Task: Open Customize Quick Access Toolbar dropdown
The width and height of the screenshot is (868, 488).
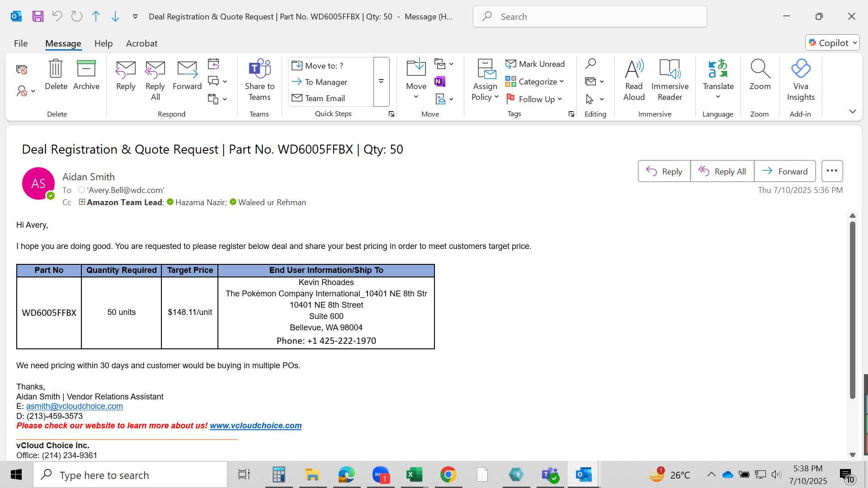Action: tap(135, 17)
